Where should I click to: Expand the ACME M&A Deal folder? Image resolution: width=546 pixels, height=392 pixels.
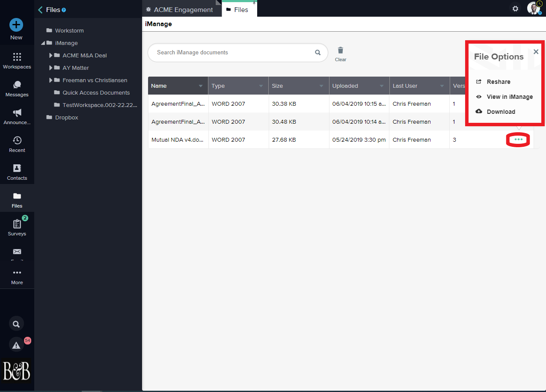click(x=51, y=56)
